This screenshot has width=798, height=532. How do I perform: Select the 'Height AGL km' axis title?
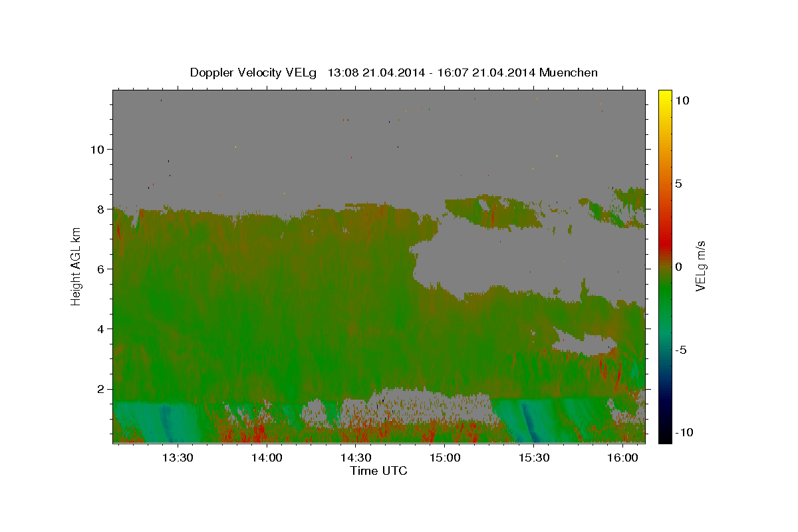pyautogui.click(x=76, y=266)
